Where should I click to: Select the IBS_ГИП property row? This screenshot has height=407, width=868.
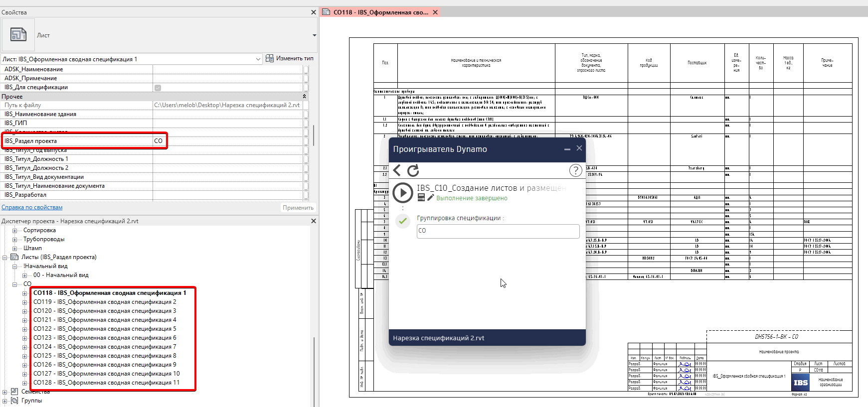pos(153,123)
